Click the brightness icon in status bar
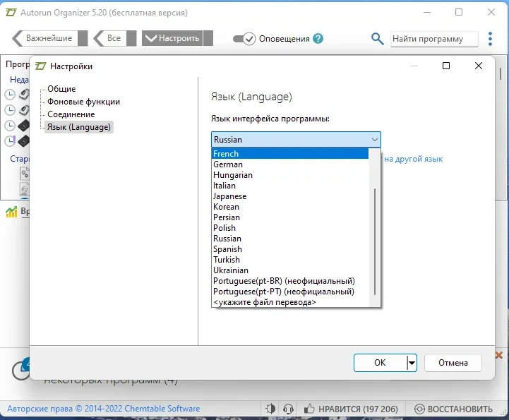This screenshot has height=420, width=509. point(270,409)
